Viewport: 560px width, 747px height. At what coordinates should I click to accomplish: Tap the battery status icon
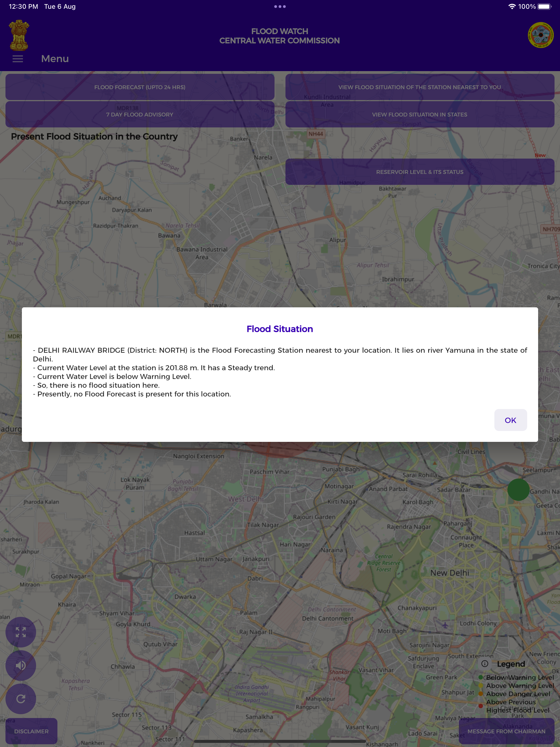click(544, 6)
